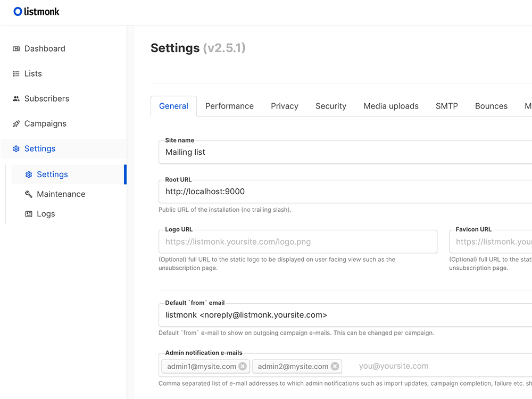The height and width of the screenshot is (399, 532).
Task: Collapse the Settings sidebar group
Action: (63, 148)
